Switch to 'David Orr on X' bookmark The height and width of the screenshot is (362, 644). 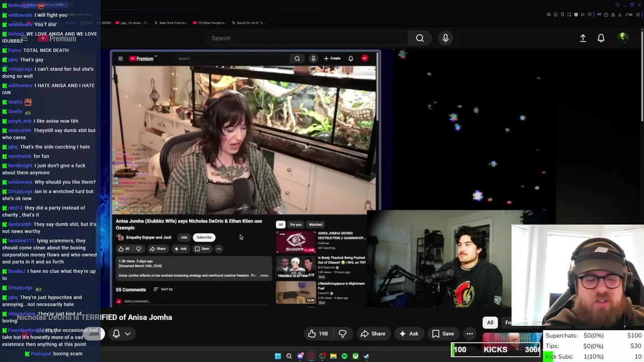(x=250, y=23)
